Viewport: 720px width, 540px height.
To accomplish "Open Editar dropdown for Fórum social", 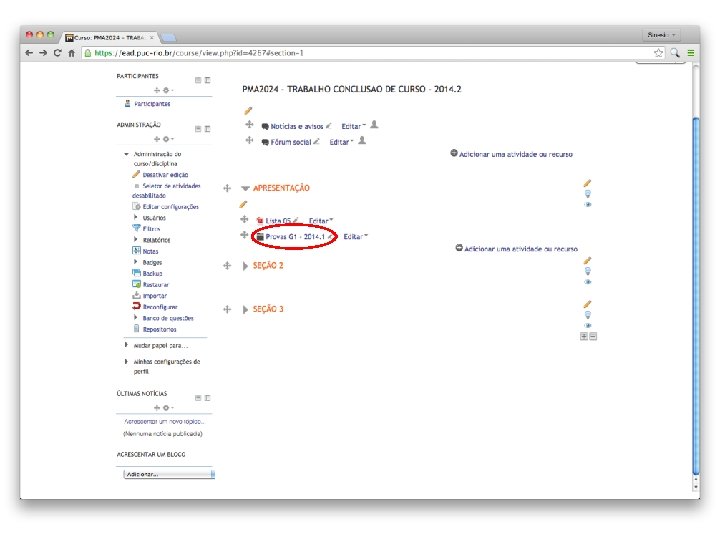I will point(342,142).
